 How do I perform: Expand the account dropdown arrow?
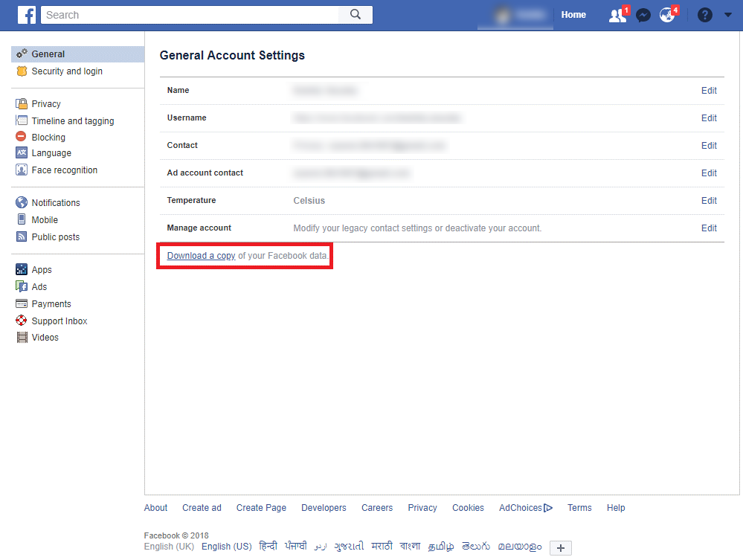point(728,15)
